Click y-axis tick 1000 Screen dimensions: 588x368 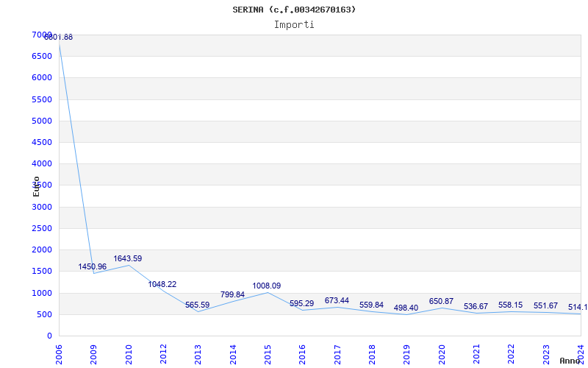(x=42, y=293)
